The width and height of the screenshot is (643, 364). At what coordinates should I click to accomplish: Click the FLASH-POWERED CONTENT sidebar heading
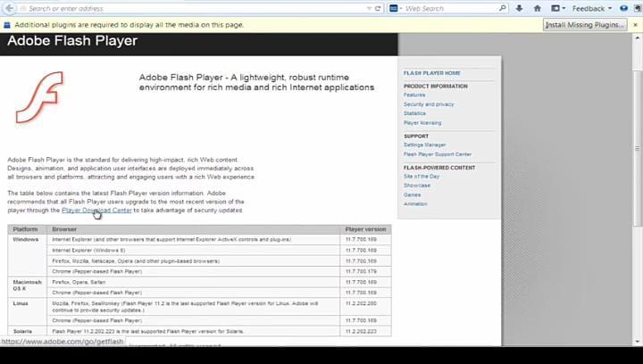(x=439, y=168)
